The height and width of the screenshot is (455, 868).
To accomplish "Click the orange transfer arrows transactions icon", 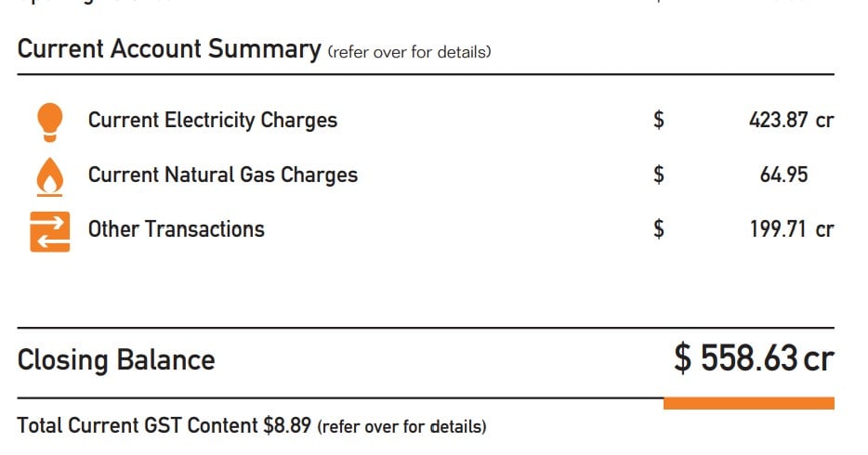I will (50, 231).
